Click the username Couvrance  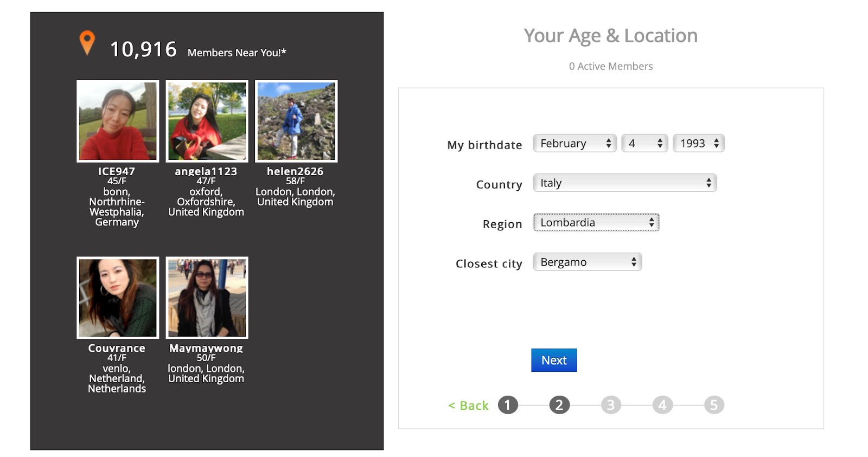(117, 348)
